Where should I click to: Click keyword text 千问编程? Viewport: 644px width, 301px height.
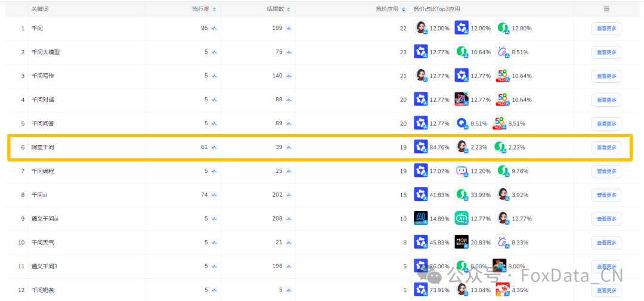point(43,171)
